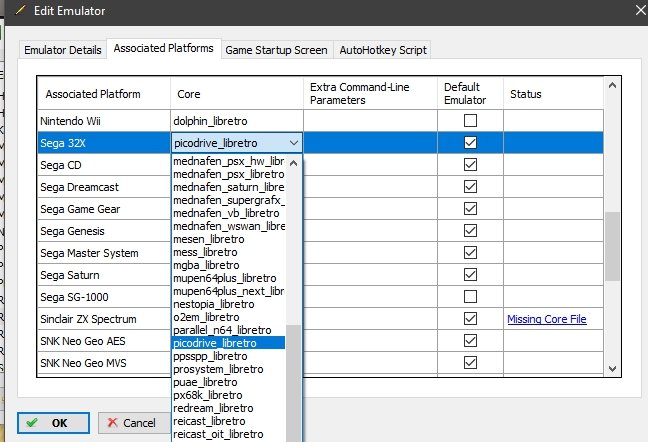
Task: Toggle Default Emulator for Sega Genesis
Action: pos(470,231)
